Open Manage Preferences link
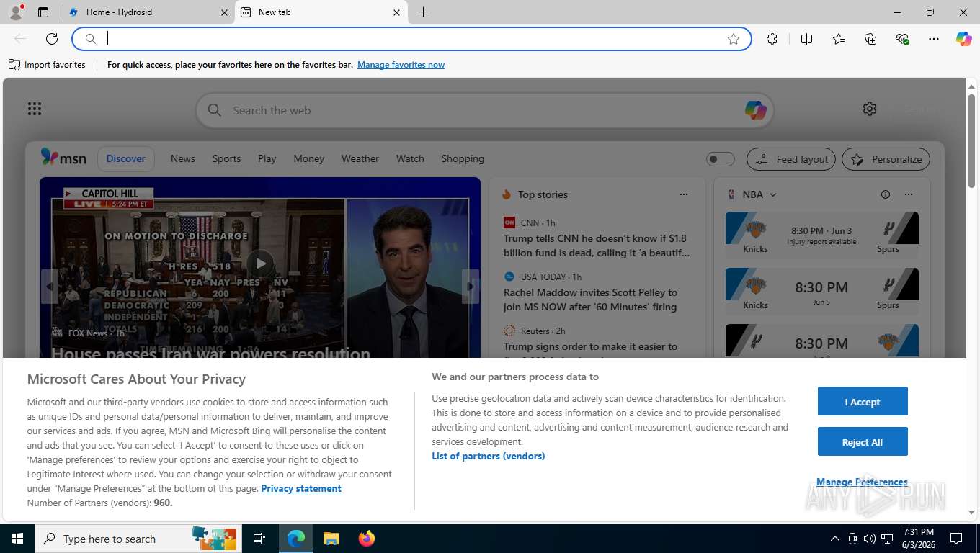Screen dimensions: 980x553 point(862,482)
